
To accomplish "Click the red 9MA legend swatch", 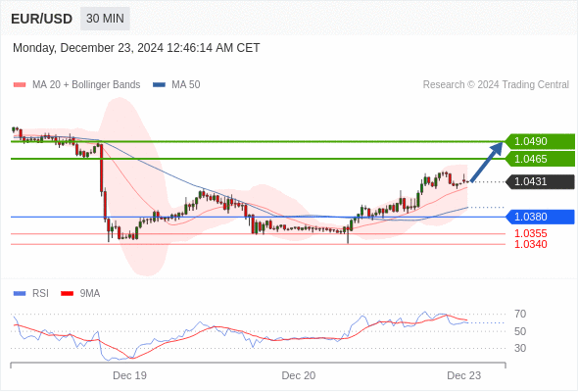I will click(x=67, y=294).
